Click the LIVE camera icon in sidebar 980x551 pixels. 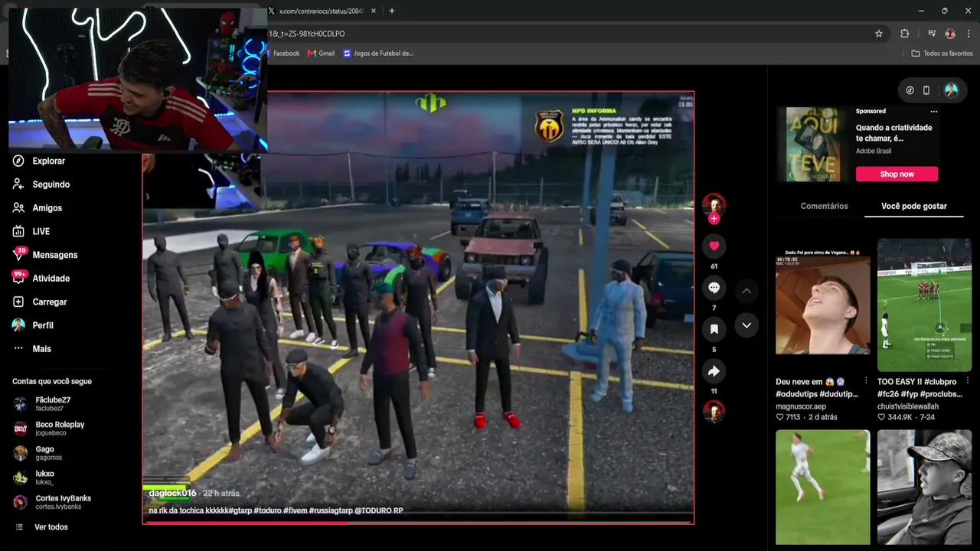[x=18, y=231]
